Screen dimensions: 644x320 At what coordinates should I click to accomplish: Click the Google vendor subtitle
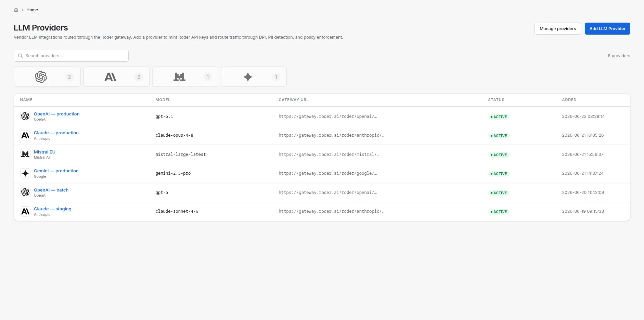[x=40, y=177]
